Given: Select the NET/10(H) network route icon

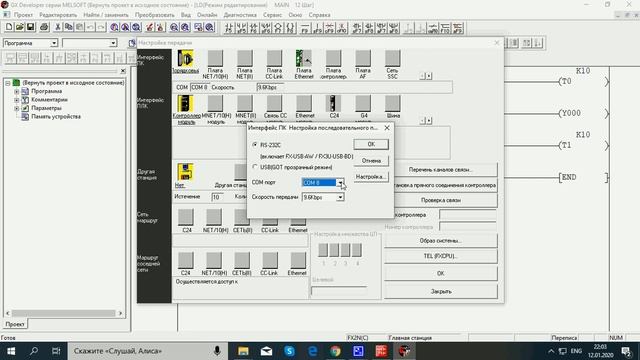Looking at the screenshot, I should pyautogui.click(x=214, y=217).
